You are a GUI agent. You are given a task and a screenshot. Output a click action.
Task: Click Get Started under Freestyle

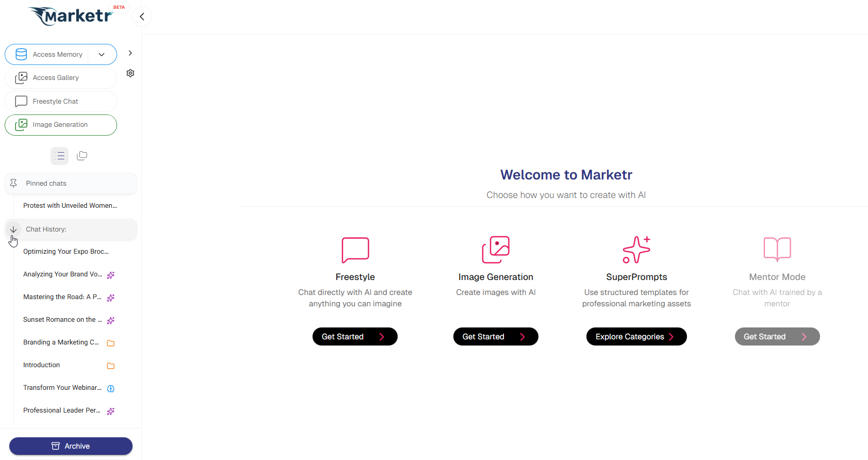click(x=355, y=337)
